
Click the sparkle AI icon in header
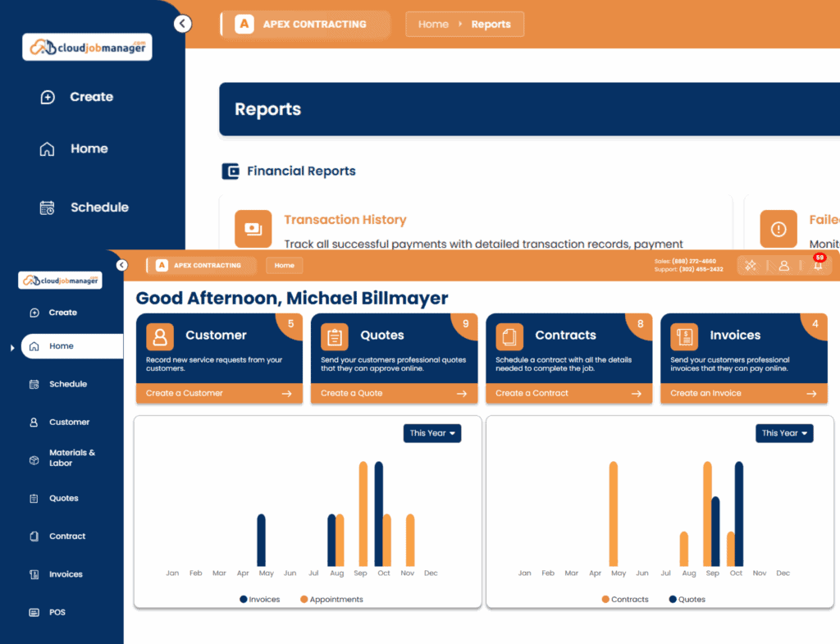pyautogui.click(x=750, y=266)
